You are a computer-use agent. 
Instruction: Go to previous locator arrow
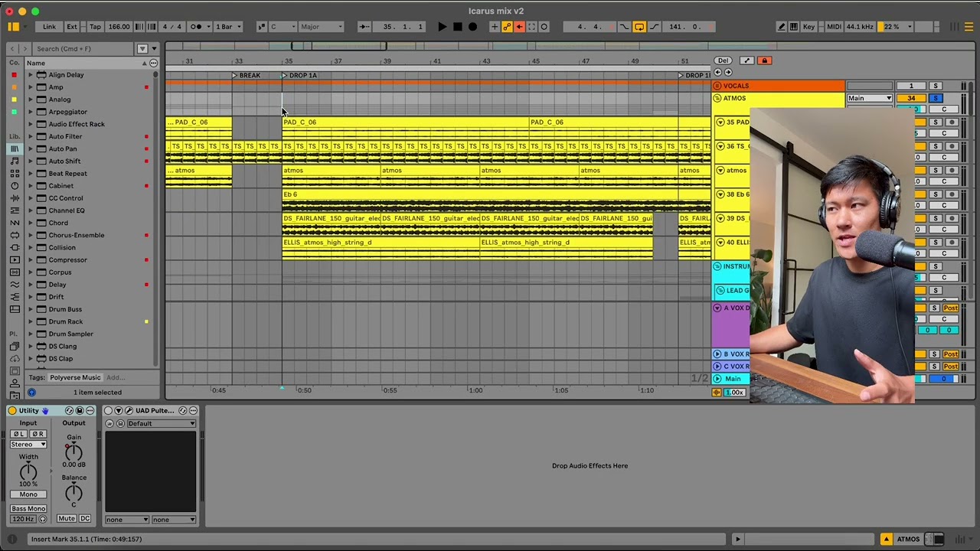[717, 73]
